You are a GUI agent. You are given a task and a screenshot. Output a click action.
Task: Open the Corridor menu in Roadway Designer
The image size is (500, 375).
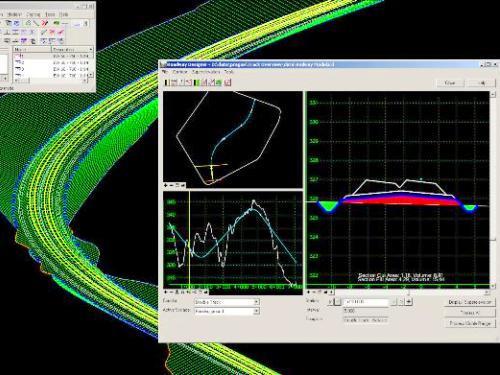tap(180, 72)
